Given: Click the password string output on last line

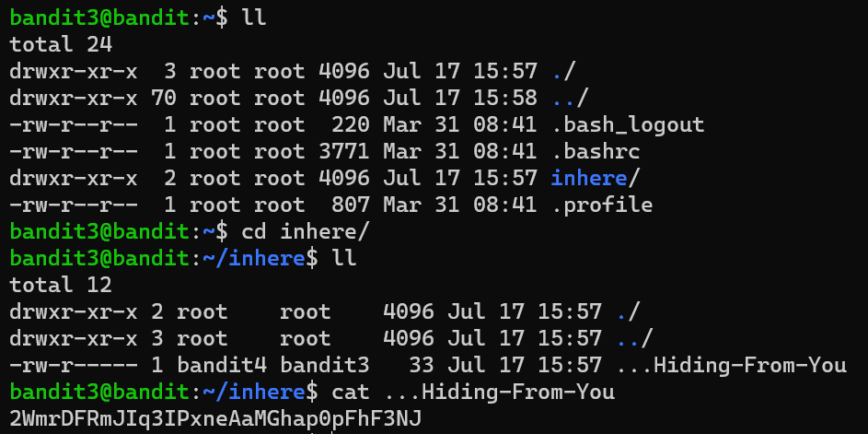Looking at the screenshot, I should 215,418.
